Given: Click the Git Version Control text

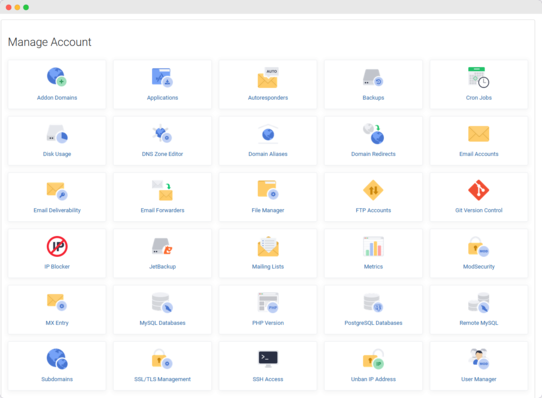Looking at the screenshot, I should (479, 210).
